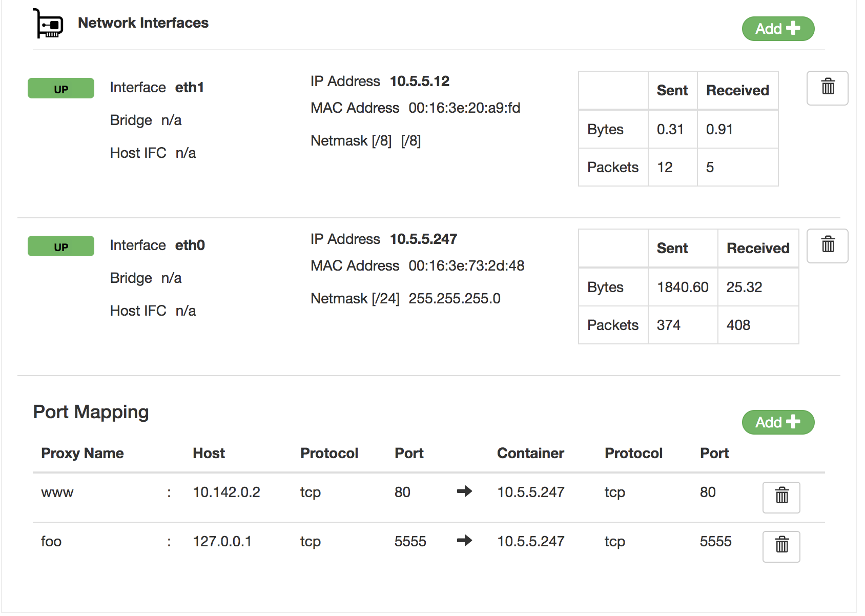Click the arrow icon in the www mapping row
865x616 pixels.
tap(464, 492)
